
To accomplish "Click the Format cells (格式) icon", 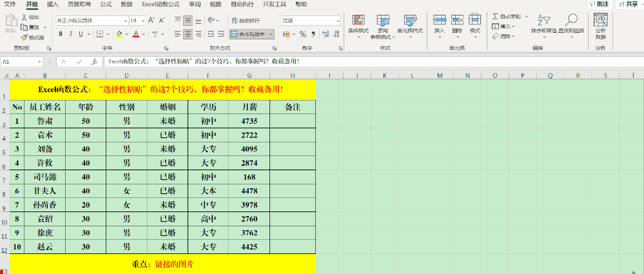I will [475, 20].
